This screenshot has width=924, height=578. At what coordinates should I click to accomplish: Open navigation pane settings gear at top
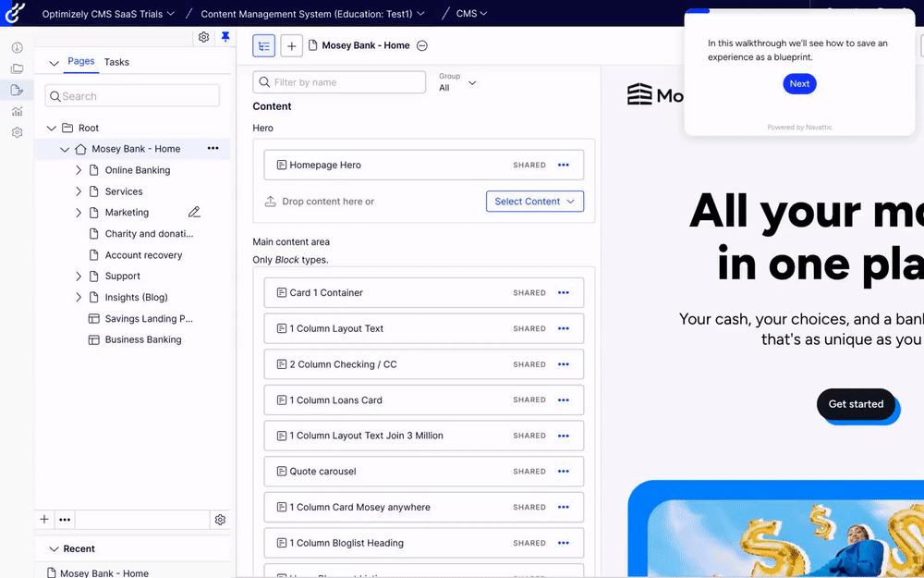point(203,37)
